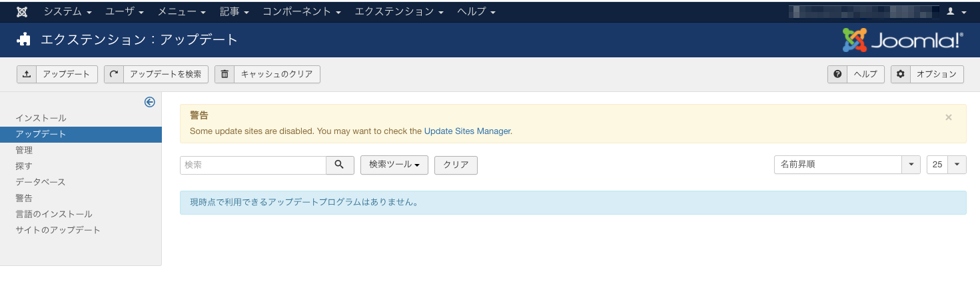Select データベース in the sidebar
The width and height of the screenshot is (980, 294).
pyautogui.click(x=41, y=182)
